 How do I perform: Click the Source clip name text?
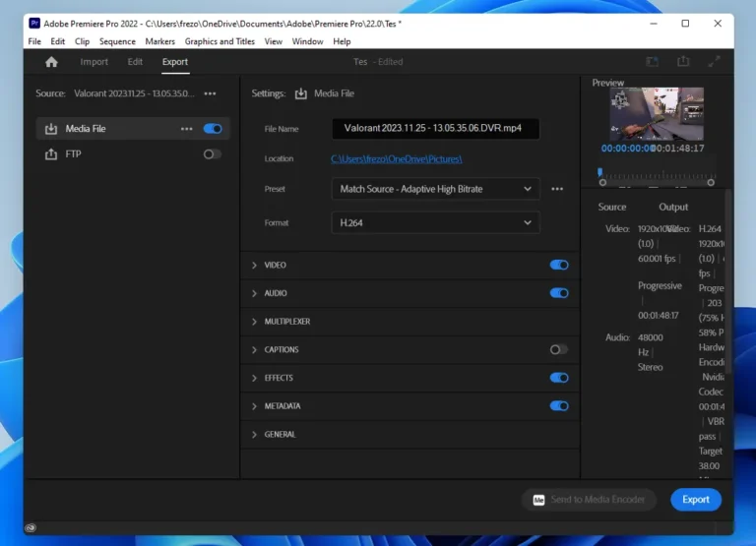click(134, 93)
